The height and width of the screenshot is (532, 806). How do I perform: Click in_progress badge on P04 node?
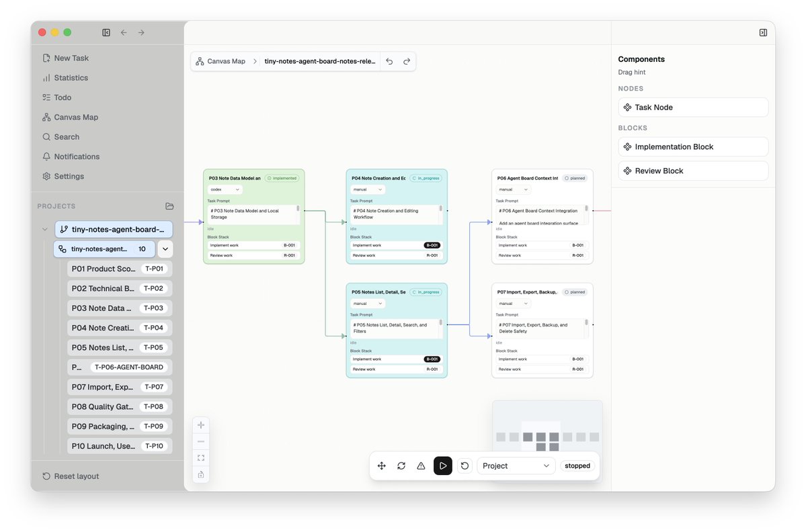coord(426,178)
